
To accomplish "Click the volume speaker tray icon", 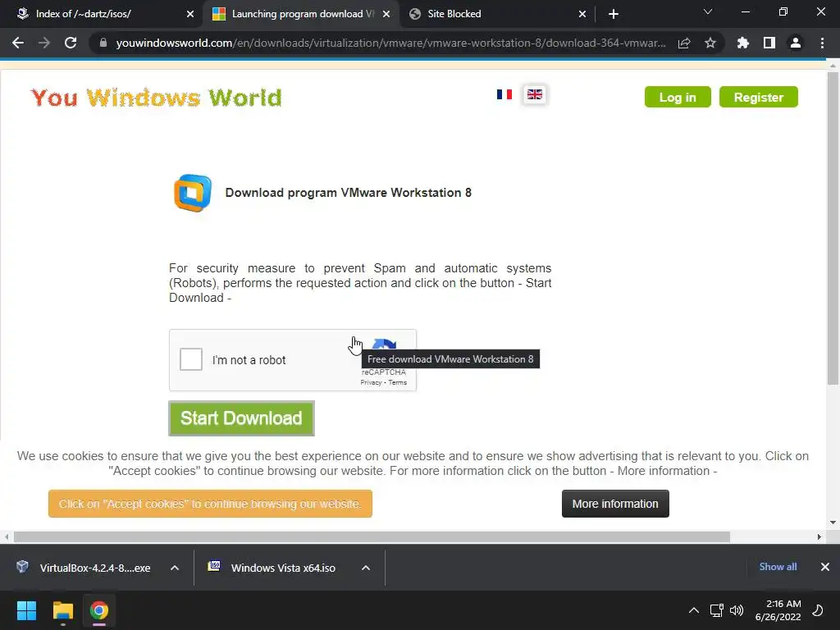I will [737, 610].
